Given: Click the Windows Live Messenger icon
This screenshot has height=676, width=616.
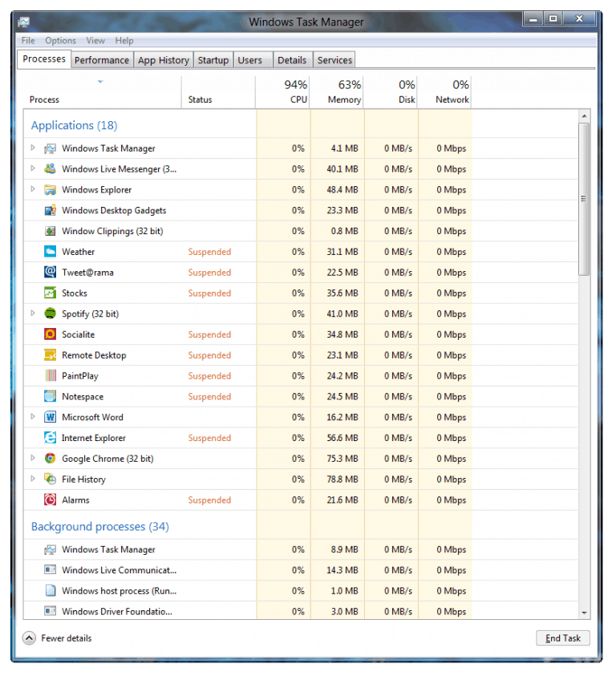Looking at the screenshot, I should pos(50,169).
